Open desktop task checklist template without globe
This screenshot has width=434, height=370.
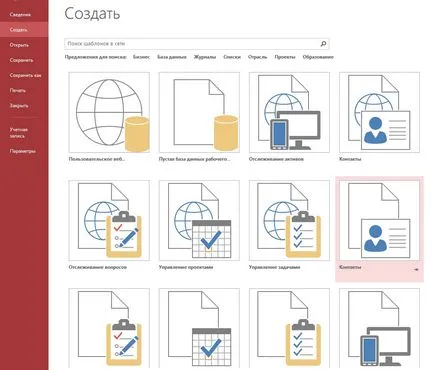click(x=289, y=328)
